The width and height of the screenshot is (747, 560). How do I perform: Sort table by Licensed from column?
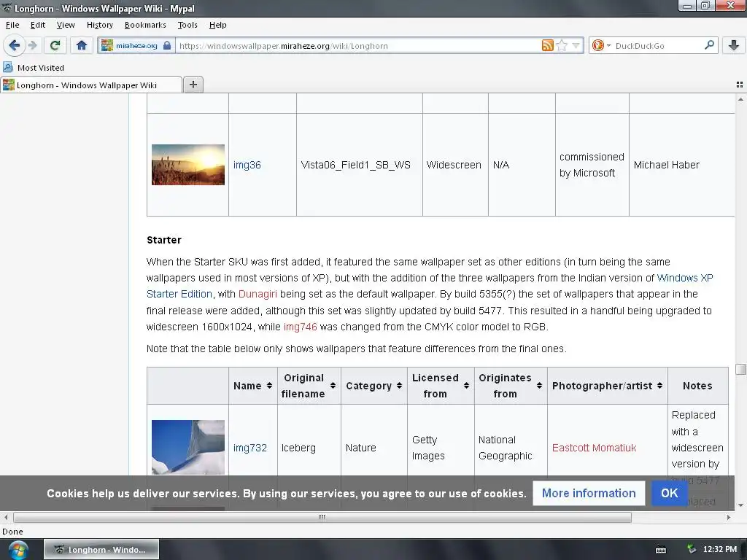(441, 386)
